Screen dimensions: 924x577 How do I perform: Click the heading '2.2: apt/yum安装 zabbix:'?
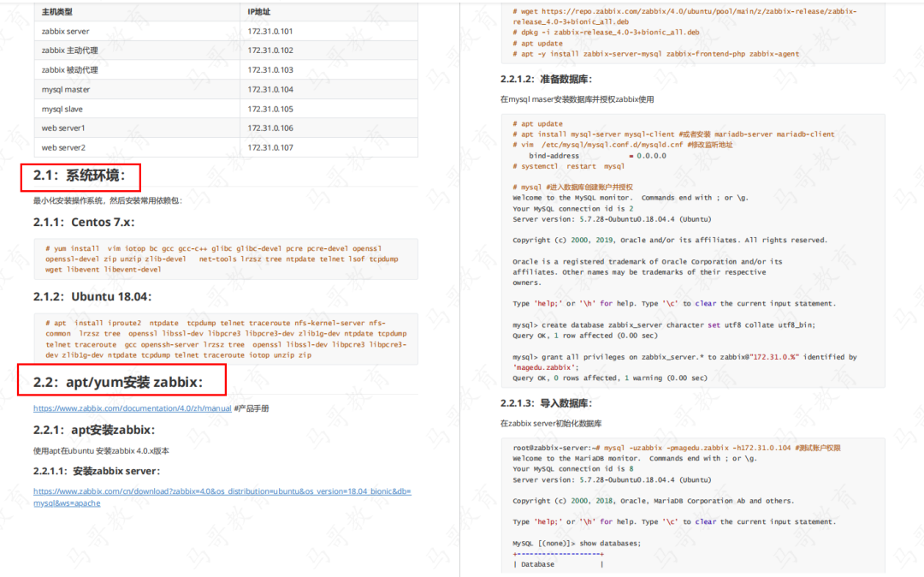point(118,382)
